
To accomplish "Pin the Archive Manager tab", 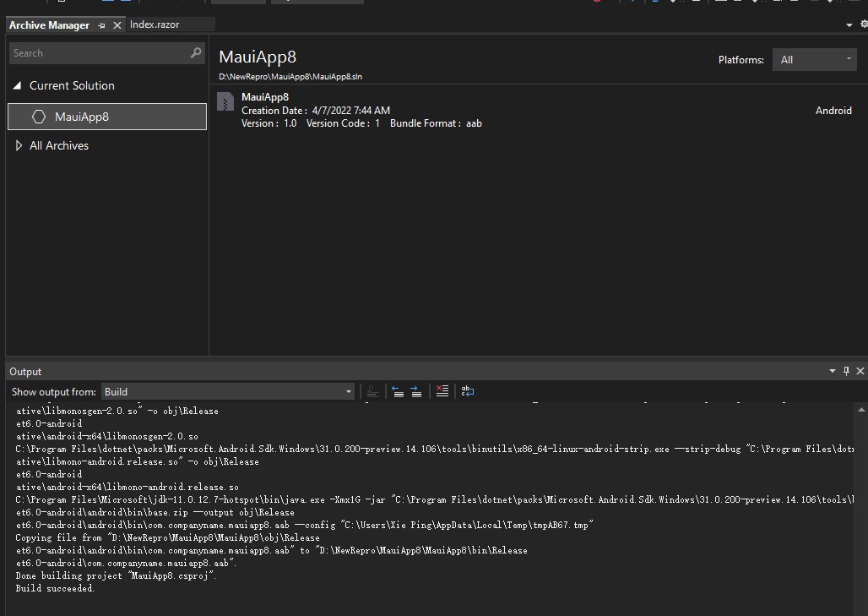I will pos(104,25).
